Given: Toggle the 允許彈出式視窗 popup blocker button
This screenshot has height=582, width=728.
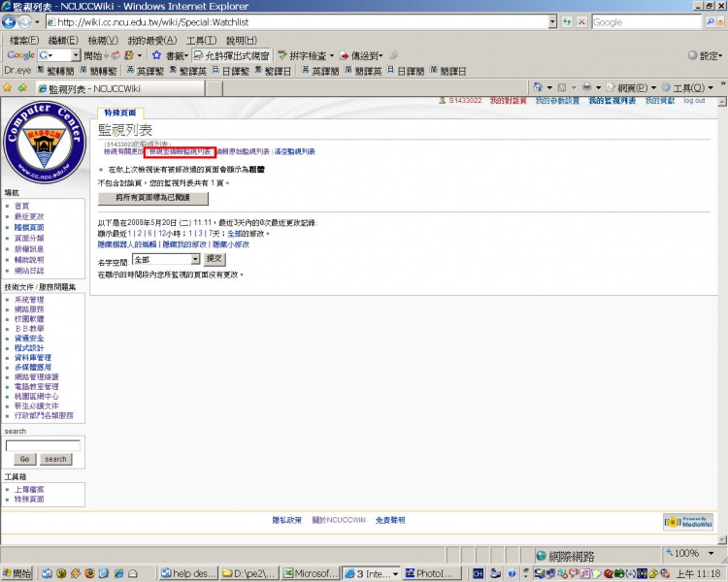Looking at the screenshot, I should (x=231, y=55).
